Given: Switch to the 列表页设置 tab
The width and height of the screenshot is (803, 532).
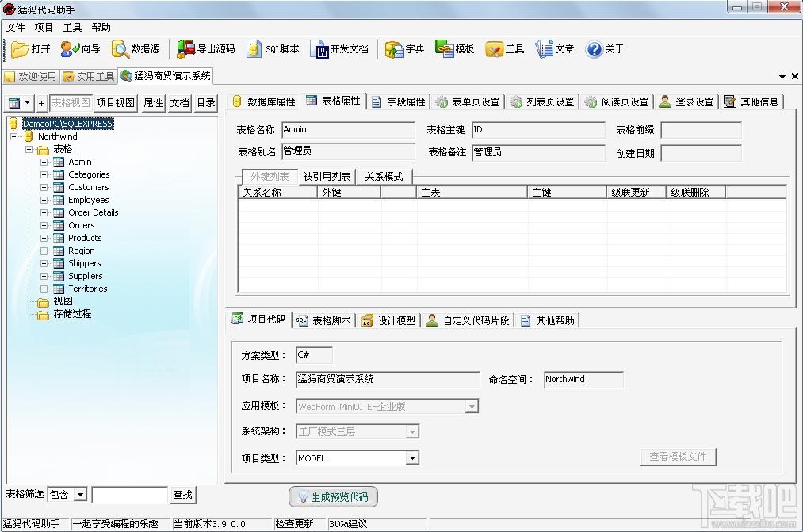Looking at the screenshot, I should click(x=543, y=102).
